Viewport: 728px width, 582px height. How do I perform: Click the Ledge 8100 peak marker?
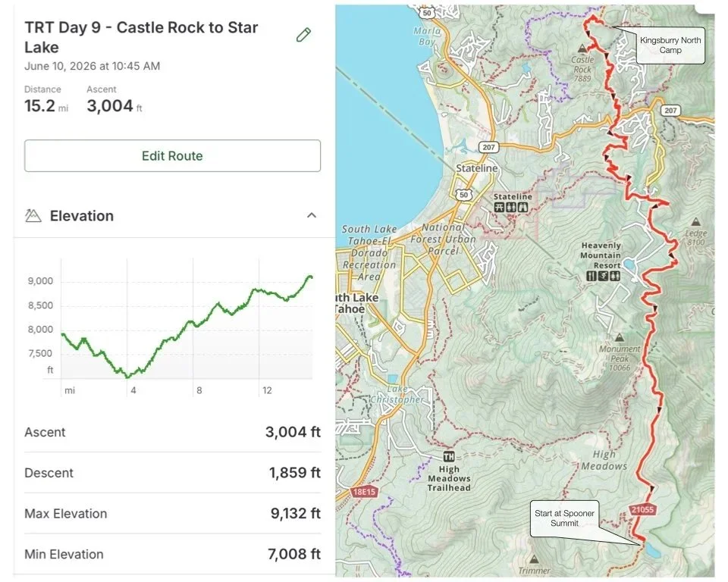[695, 222]
